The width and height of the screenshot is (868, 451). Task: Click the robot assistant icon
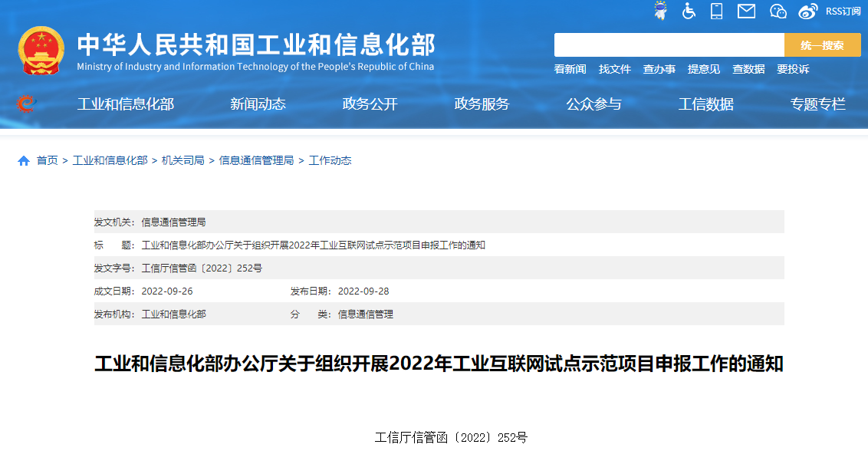click(x=659, y=11)
